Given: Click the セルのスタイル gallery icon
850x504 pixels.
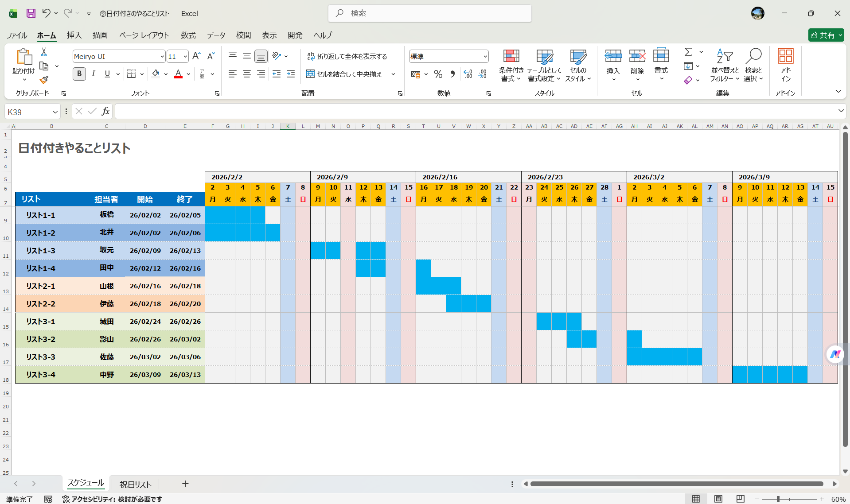Looking at the screenshot, I should pos(577,65).
